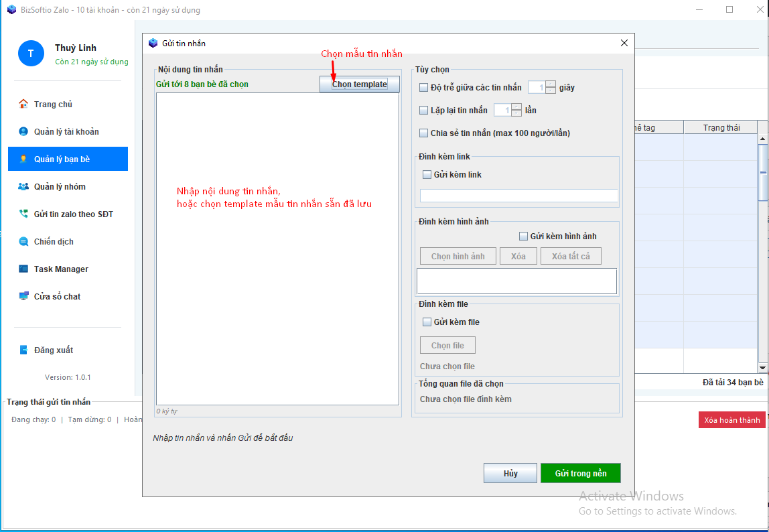Screen dimensions: 769x532
Task: Open the Chiến dịch campaign icon
Action: (23, 241)
